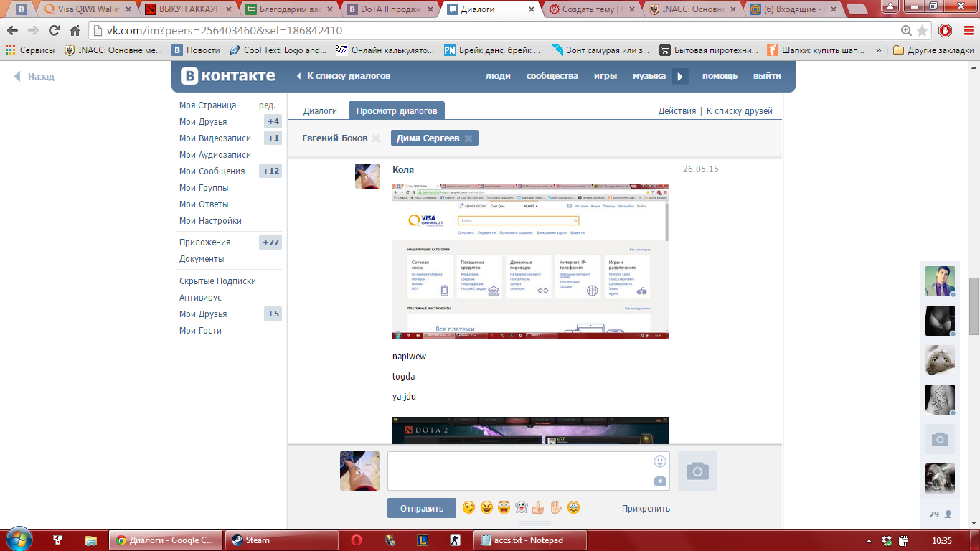Expand the hidden bookmarks chevron
The height and width of the screenshot is (551, 980).
point(879,50)
